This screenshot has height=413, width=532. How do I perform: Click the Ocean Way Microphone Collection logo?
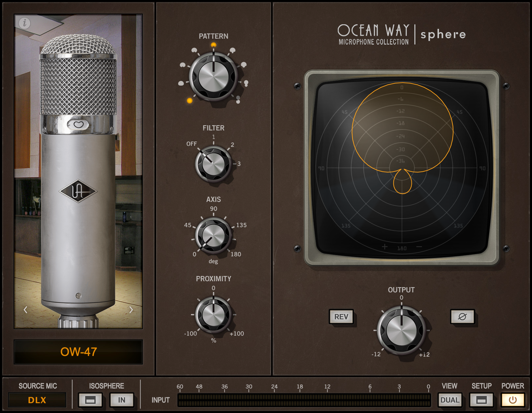(x=373, y=34)
